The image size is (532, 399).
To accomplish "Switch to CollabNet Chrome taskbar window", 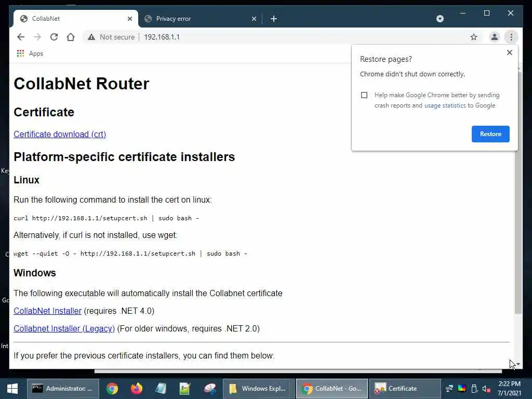I will tap(332, 389).
